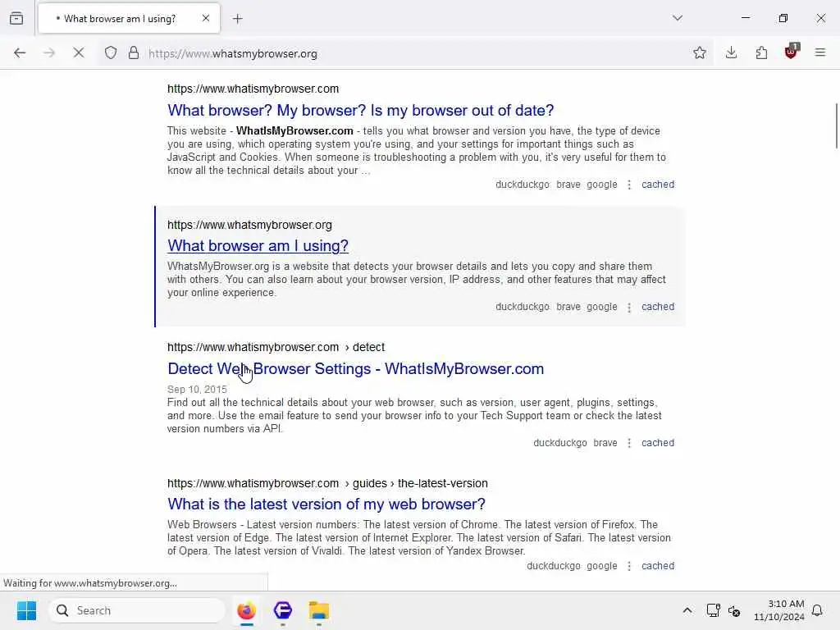
Task: Click https://www.whatismybrowser.com URL of first result
Action: 253,89
